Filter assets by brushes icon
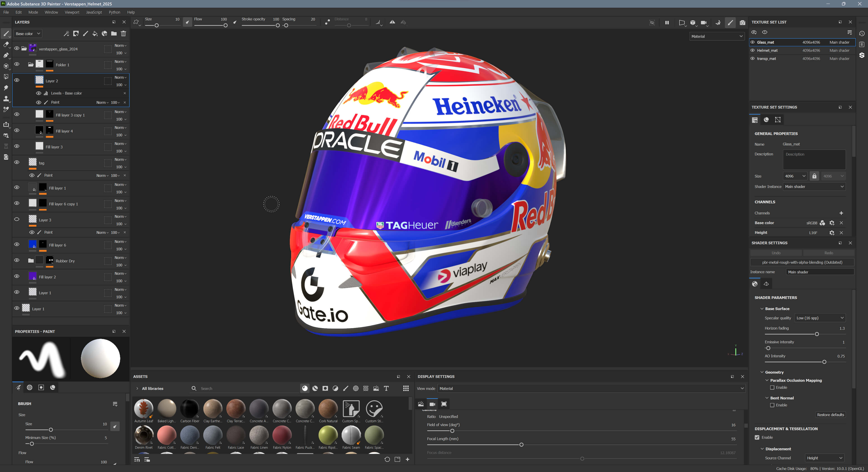The height and width of the screenshot is (472, 868). point(345,388)
